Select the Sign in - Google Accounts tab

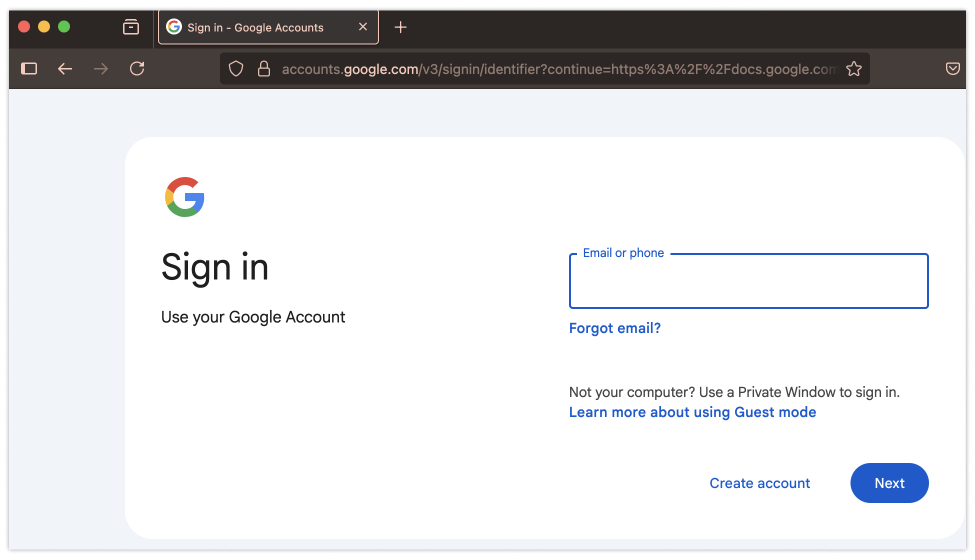(x=255, y=27)
